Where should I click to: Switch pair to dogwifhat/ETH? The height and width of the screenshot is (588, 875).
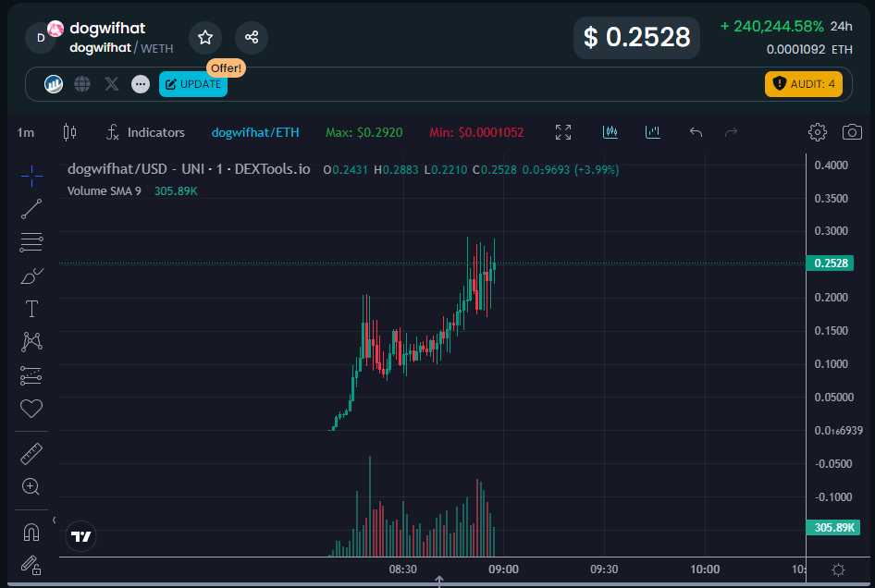coord(255,132)
